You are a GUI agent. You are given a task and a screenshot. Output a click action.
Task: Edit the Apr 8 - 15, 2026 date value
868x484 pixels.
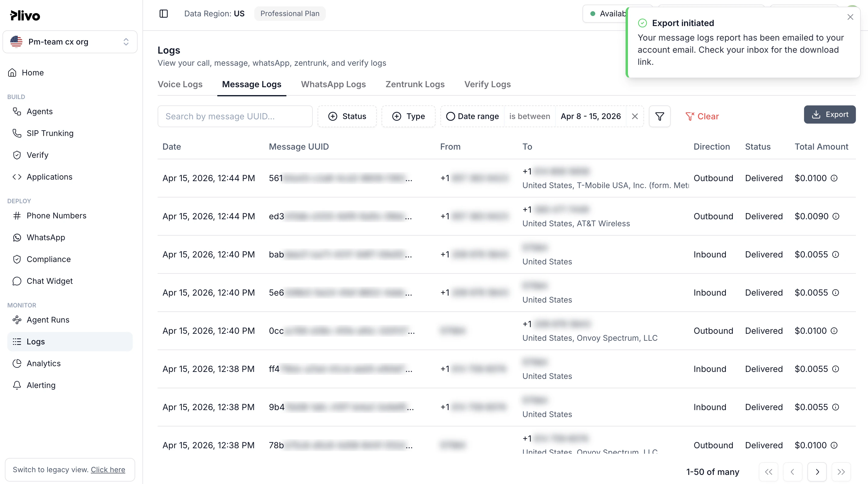coord(590,117)
